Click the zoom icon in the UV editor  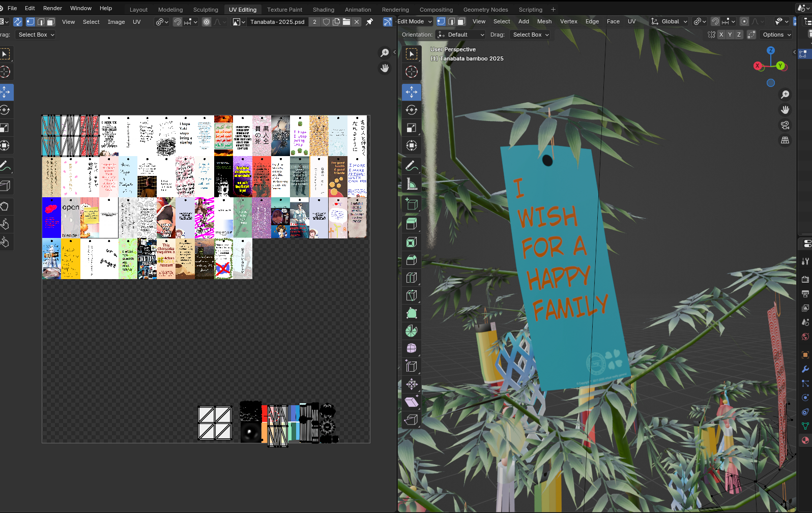tap(385, 53)
